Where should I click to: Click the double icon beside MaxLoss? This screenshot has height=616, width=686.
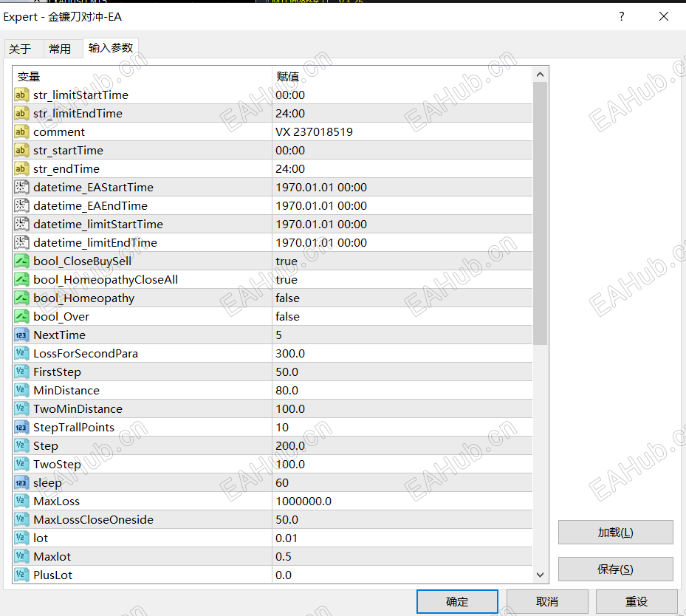pos(21,502)
